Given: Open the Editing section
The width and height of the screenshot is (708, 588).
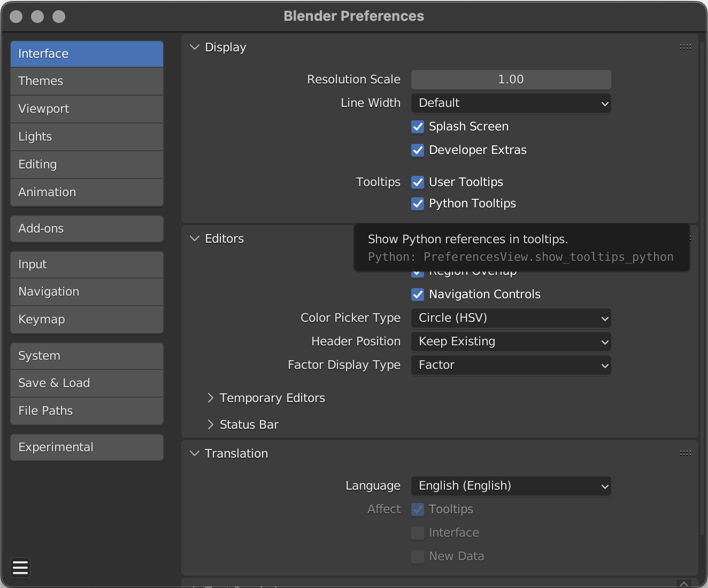Looking at the screenshot, I should click(x=87, y=165).
